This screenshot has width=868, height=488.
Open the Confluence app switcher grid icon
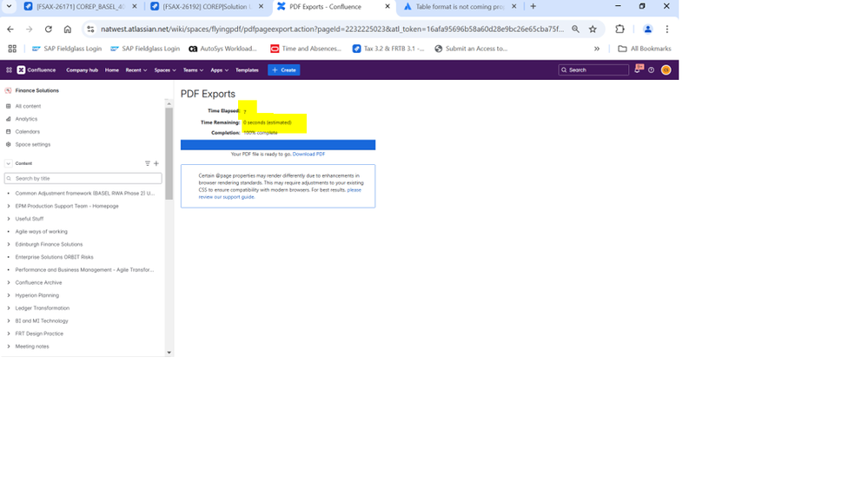[9, 69]
